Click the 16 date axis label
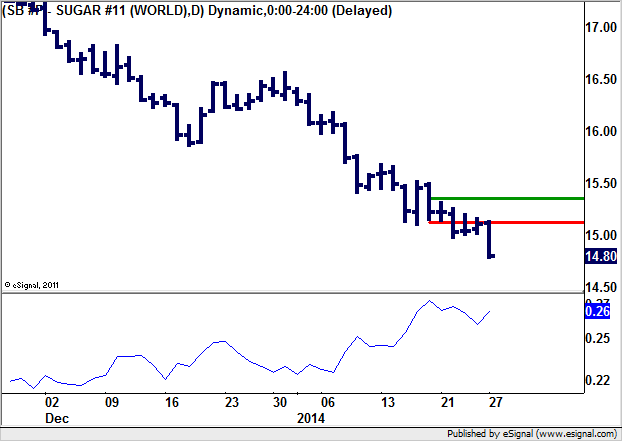This screenshot has width=622, height=441. click(x=172, y=403)
